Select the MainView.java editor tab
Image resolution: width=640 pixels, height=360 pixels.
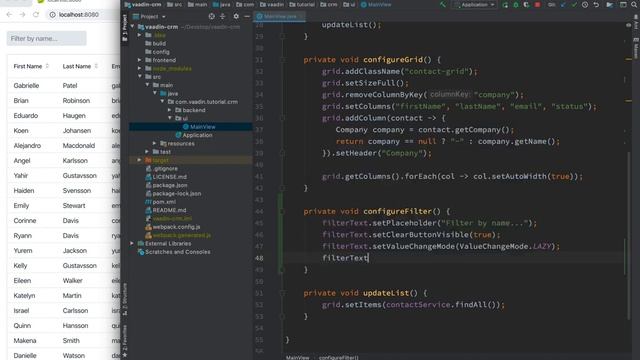279,17
